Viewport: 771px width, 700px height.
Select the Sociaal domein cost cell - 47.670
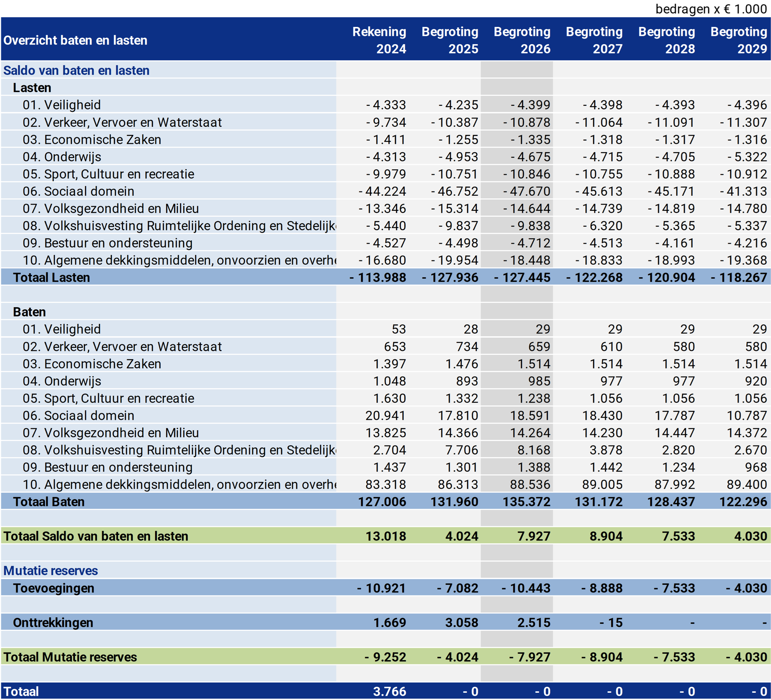click(x=526, y=191)
